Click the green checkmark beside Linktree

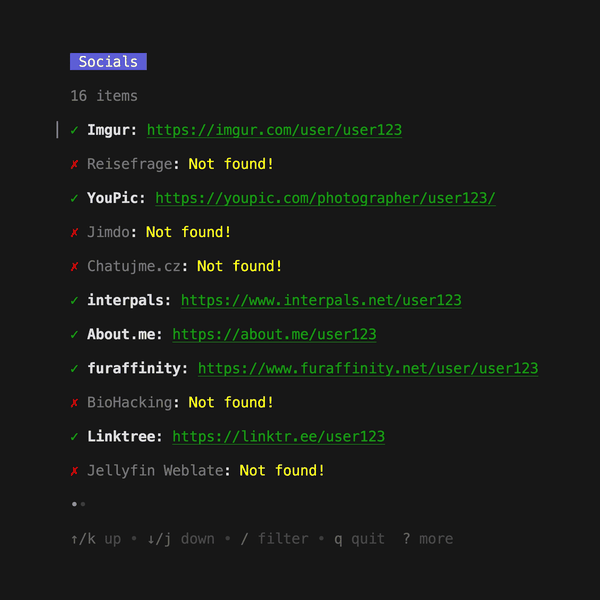coord(75,436)
